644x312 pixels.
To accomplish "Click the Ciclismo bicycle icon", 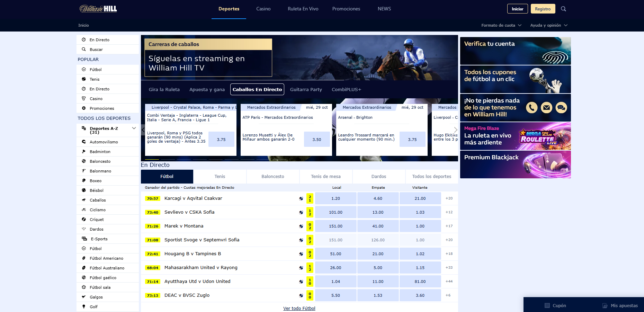I will pyautogui.click(x=84, y=210).
